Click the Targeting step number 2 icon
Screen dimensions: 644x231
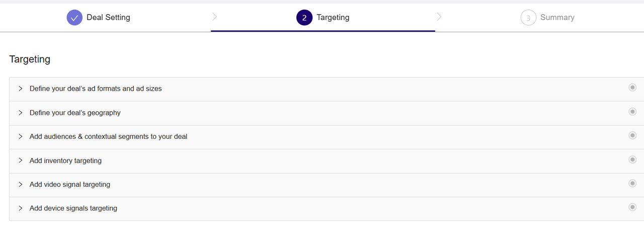pyautogui.click(x=304, y=18)
